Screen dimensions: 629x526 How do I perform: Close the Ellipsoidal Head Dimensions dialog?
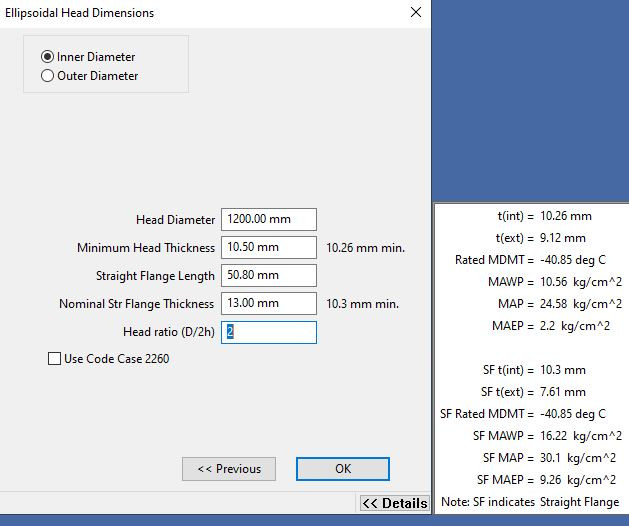click(415, 13)
